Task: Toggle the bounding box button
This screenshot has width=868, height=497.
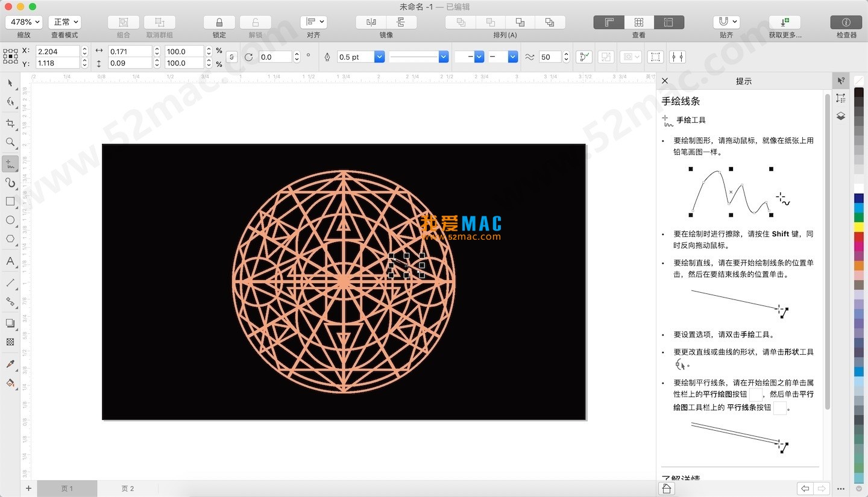Action: coord(655,57)
